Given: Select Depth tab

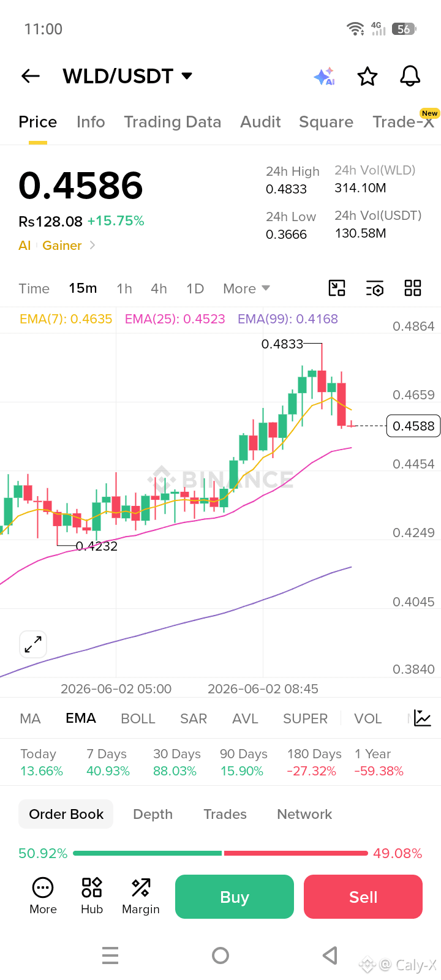Looking at the screenshot, I should click(x=153, y=814).
